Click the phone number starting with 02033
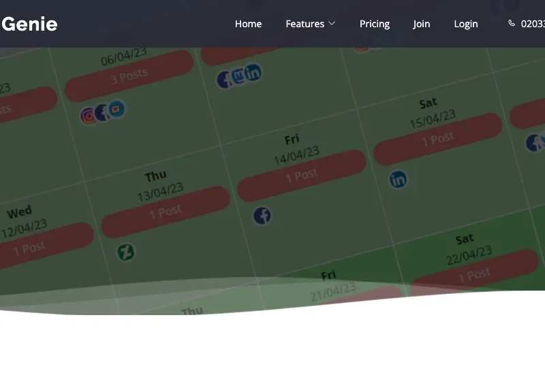This screenshot has height=392, width=545. point(533,24)
